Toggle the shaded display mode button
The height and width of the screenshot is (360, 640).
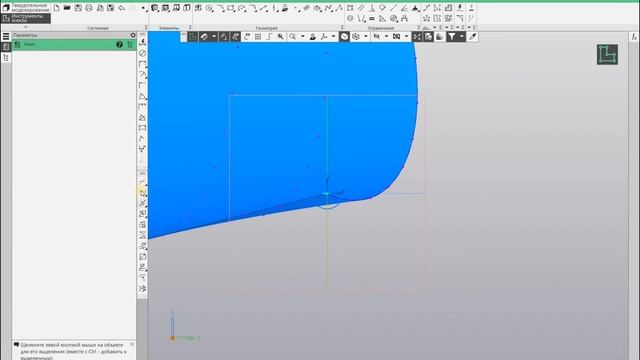(344, 37)
